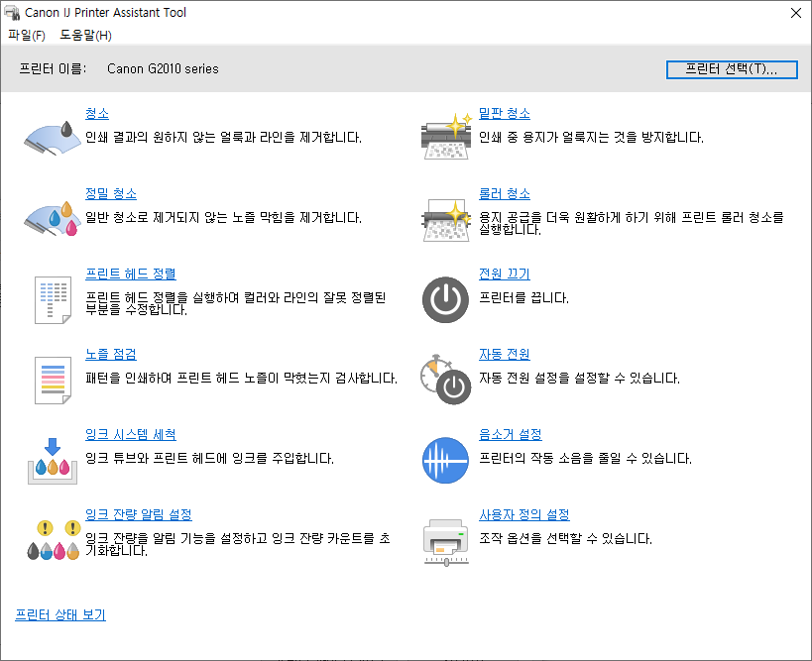Click the description '자동 전원 설정을 설정할 수 있습니다.'
This screenshot has height=661, width=812.
(579, 378)
